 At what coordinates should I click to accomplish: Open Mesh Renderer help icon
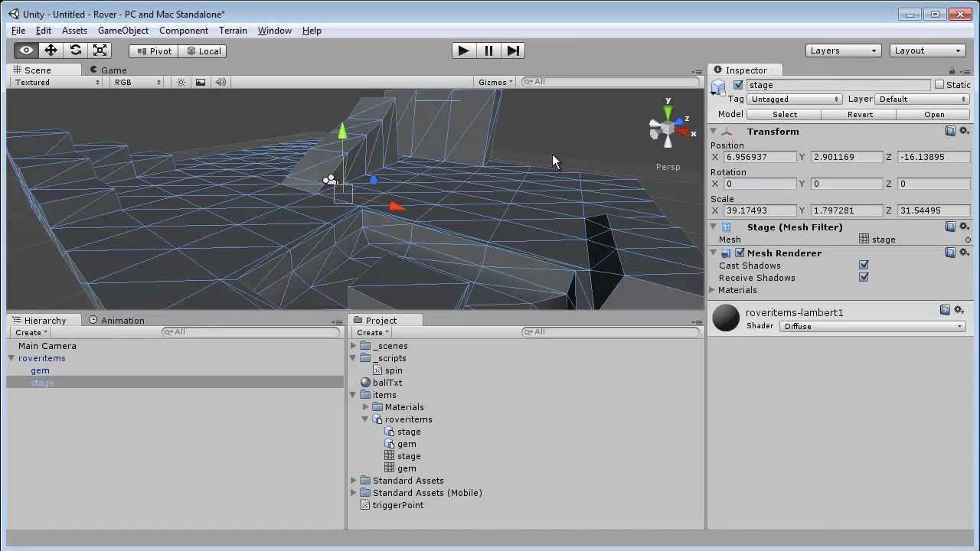pyautogui.click(x=950, y=253)
